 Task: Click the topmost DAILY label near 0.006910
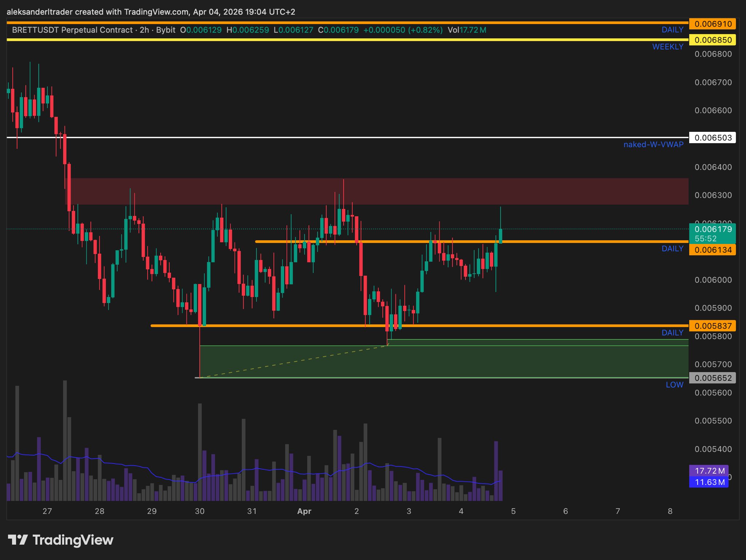[x=672, y=30]
